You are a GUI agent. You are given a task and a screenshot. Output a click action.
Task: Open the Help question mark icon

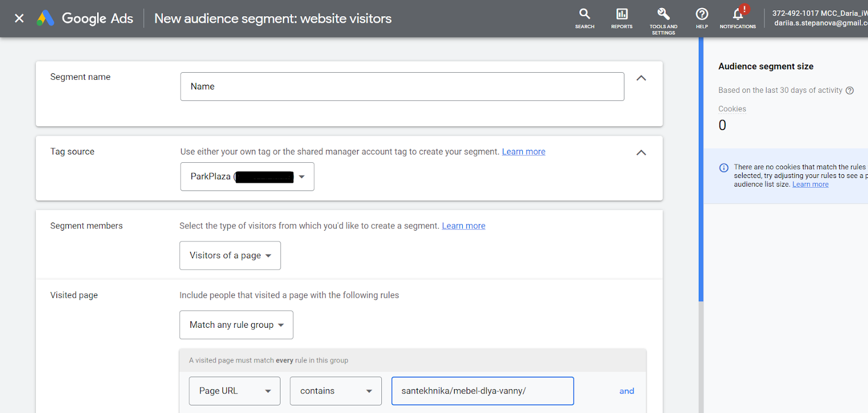coord(701,18)
